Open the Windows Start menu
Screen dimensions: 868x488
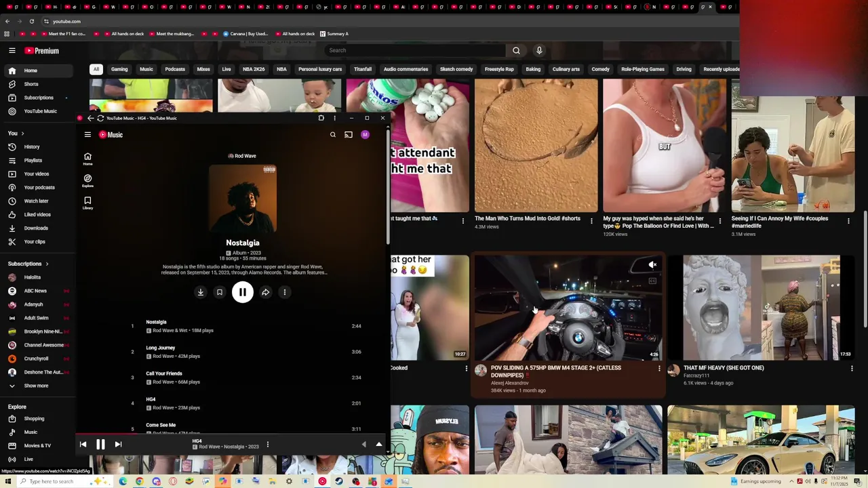pyautogui.click(x=8, y=481)
